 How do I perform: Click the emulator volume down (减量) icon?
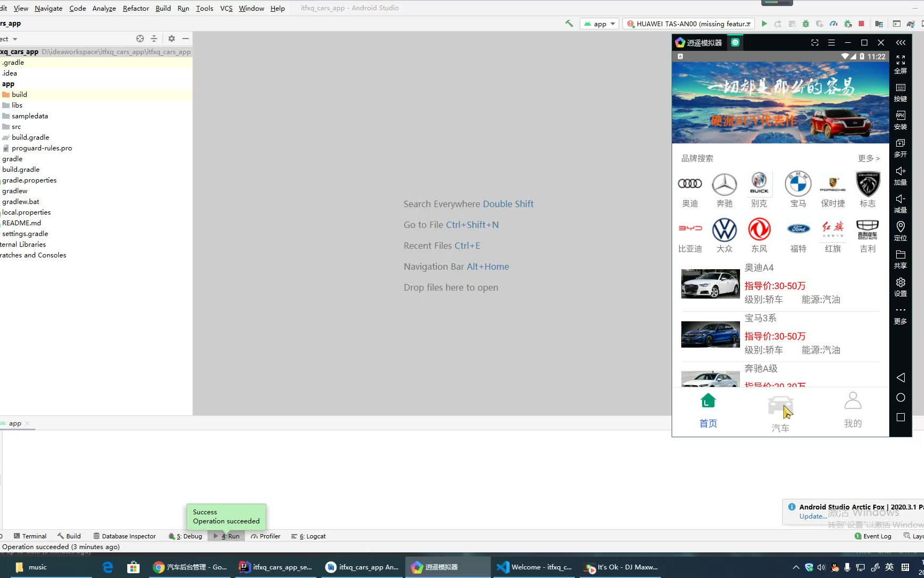coord(900,203)
